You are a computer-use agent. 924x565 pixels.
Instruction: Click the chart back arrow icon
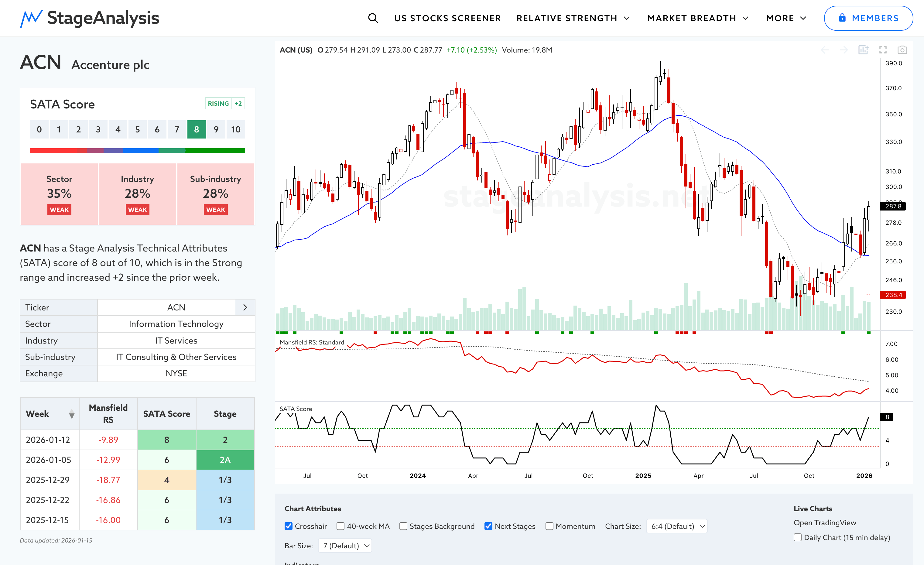pos(825,50)
